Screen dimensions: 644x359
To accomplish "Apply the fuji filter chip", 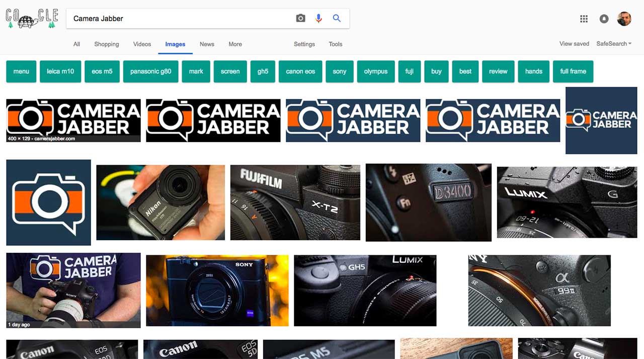I will 410,71.
